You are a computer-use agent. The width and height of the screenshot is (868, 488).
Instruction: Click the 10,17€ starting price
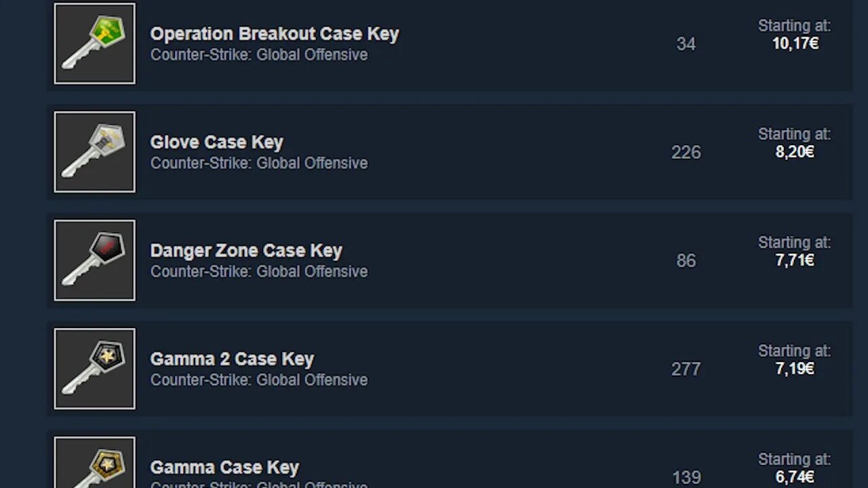click(x=795, y=44)
